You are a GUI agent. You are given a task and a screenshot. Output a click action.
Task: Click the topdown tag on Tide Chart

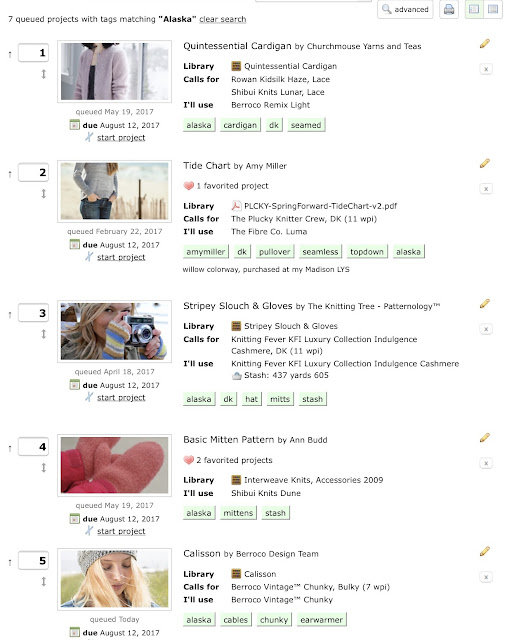[x=367, y=252]
